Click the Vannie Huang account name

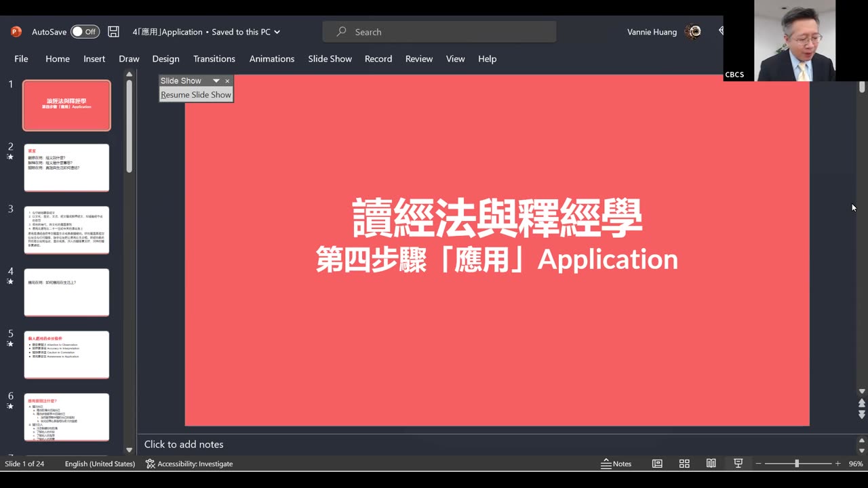pos(652,32)
